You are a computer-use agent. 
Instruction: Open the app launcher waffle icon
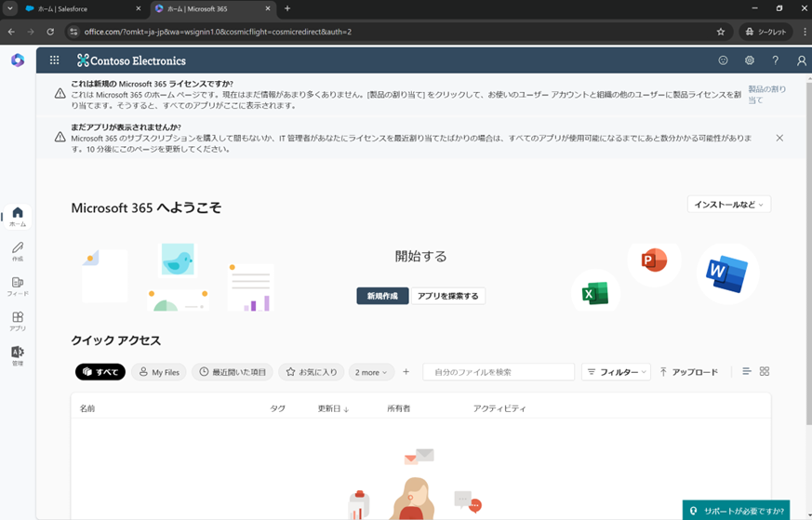click(54, 60)
